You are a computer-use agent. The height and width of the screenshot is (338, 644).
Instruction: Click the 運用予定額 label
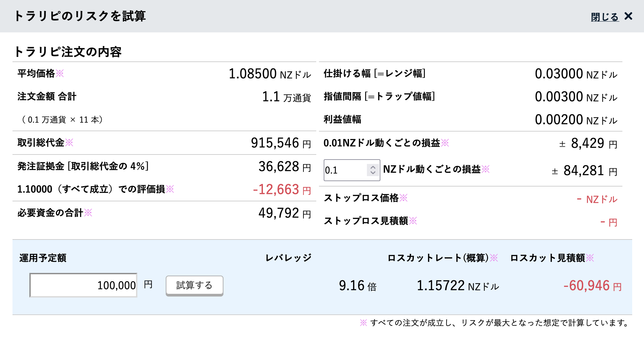coord(43,258)
